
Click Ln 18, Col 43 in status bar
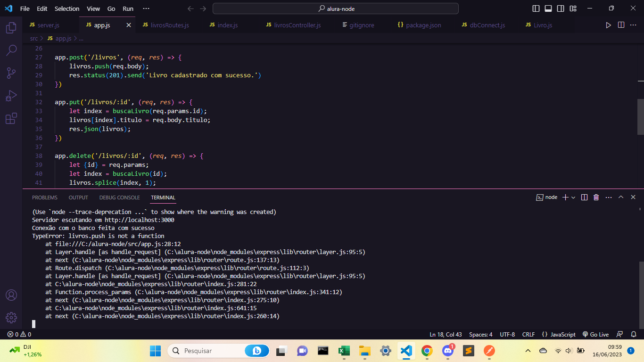pyautogui.click(x=446, y=334)
